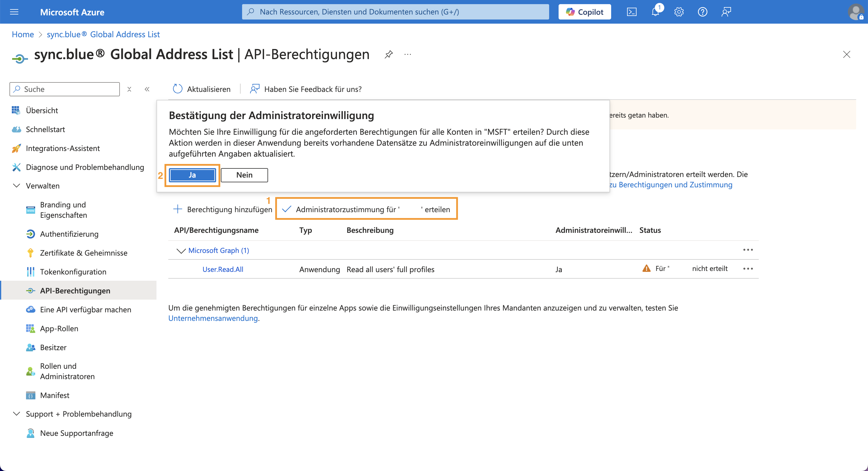
Task: Click the Aktualisieren refresh button
Action: point(201,89)
